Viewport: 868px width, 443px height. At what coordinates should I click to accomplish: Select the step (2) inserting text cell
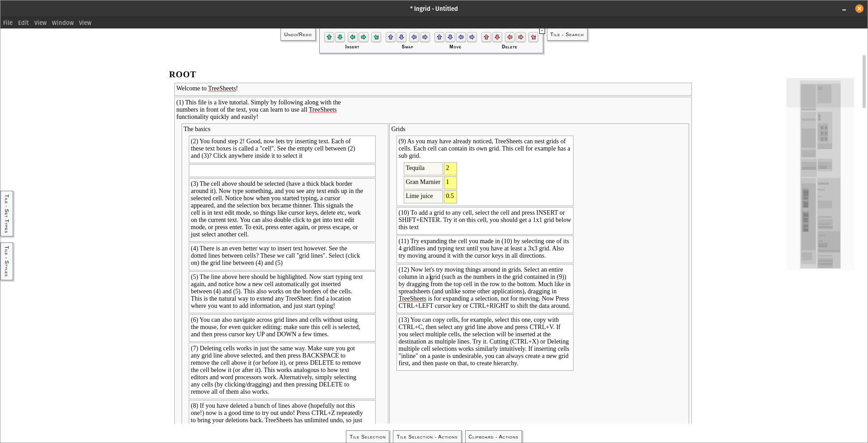tap(282, 149)
